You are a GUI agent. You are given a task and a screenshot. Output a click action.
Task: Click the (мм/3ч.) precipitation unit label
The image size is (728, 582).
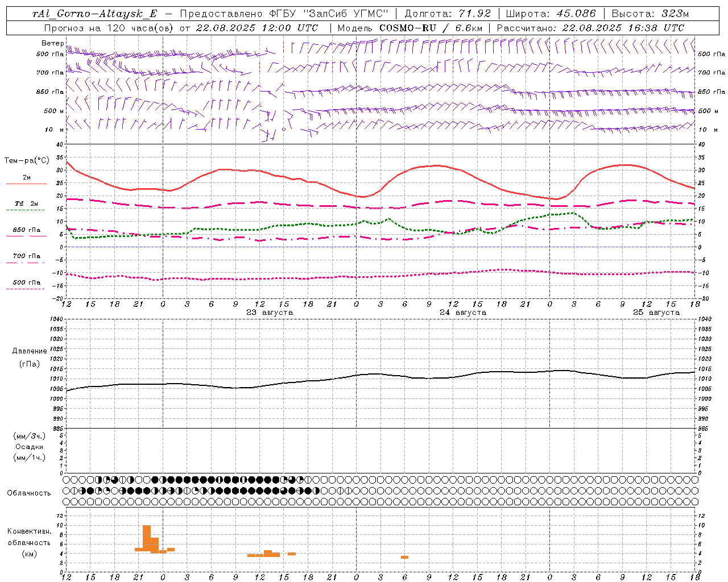point(30,436)
